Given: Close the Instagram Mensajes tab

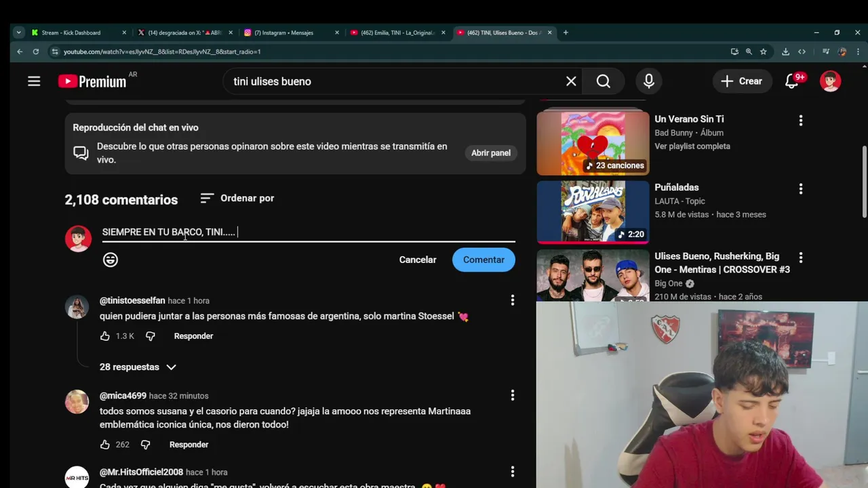Looking at the screenshot, I should [337, 33].
